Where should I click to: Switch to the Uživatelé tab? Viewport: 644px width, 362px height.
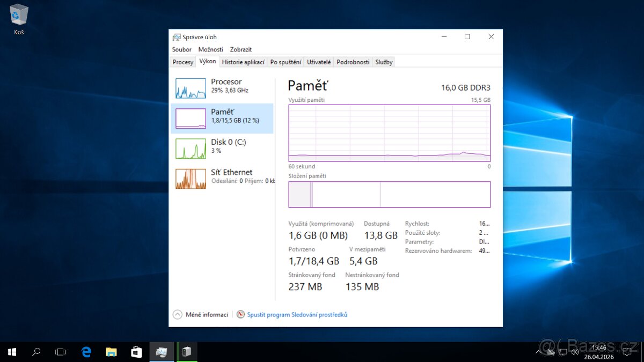click(319, 62)
